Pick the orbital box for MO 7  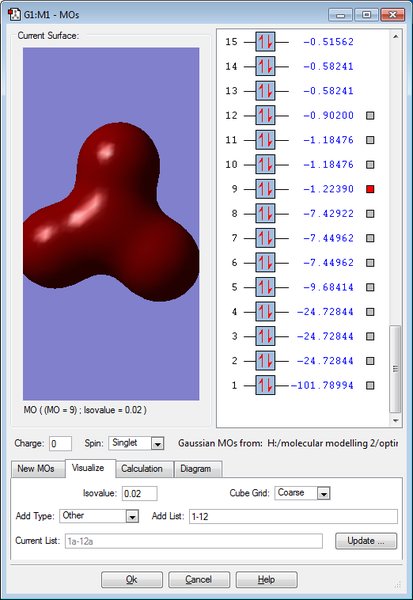(265, 238)
